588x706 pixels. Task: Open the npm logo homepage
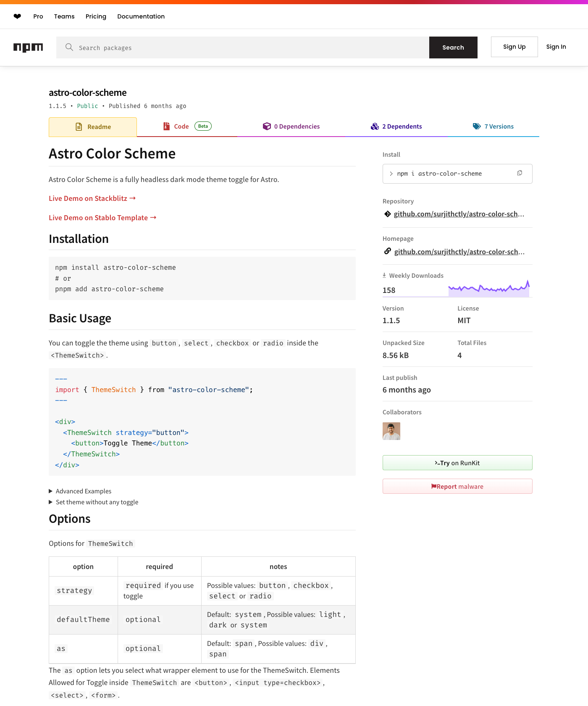[x=28, y=47]
